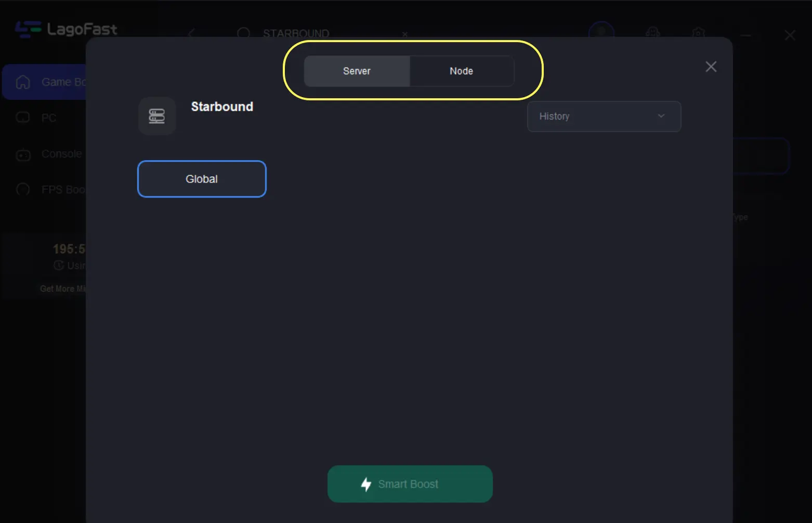Image resolution: width=812 pixels, height=523 pixels.
Task: Open the History dropdown
Action: [x=604, y=116]
